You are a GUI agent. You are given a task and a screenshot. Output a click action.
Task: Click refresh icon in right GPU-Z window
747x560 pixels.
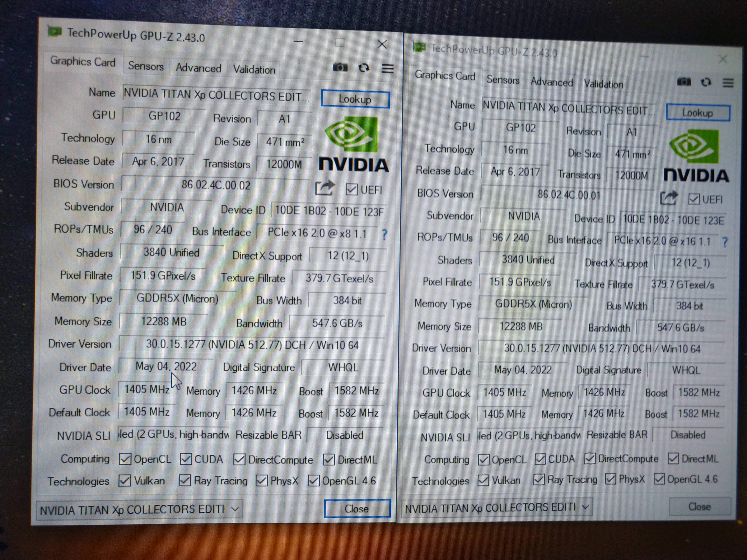pos(706,82)
